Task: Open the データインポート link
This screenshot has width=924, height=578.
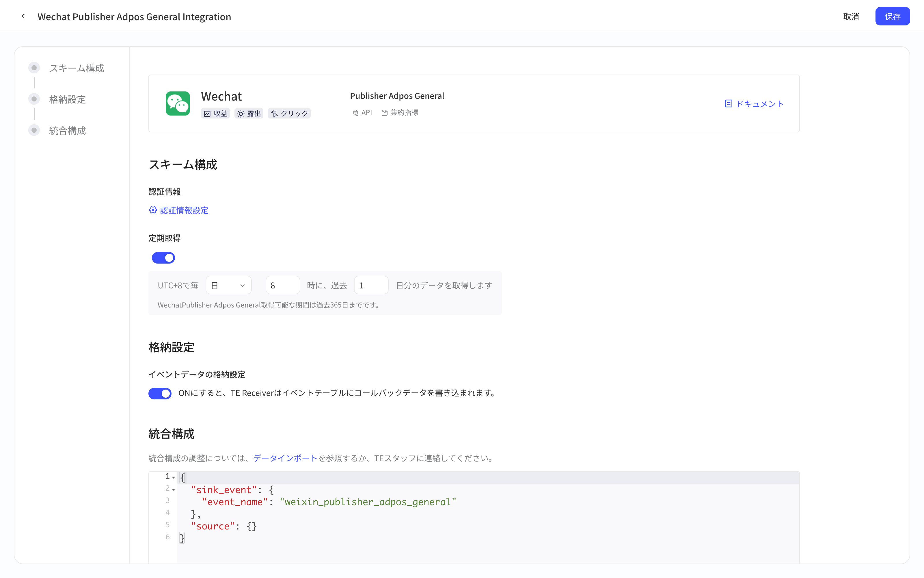Action: [285, 458]
